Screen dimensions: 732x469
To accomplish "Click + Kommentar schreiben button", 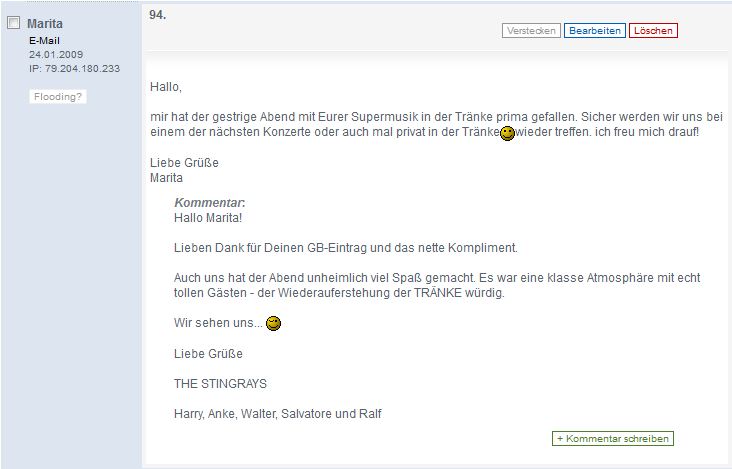I will 613,439.
